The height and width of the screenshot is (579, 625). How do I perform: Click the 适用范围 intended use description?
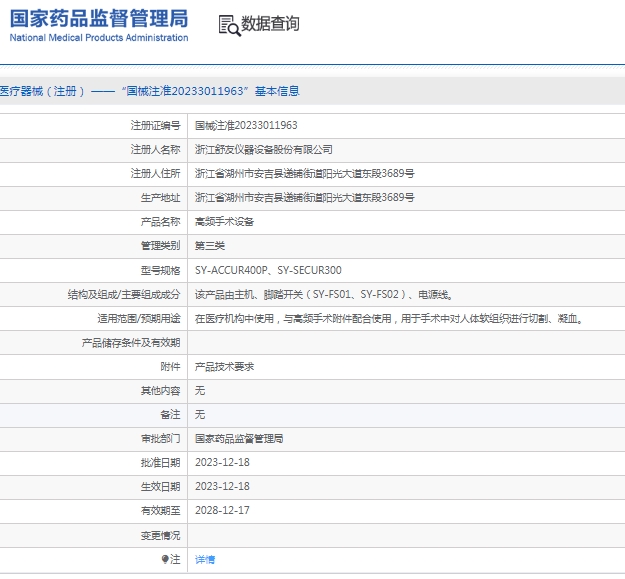click(x=389, y=318)
